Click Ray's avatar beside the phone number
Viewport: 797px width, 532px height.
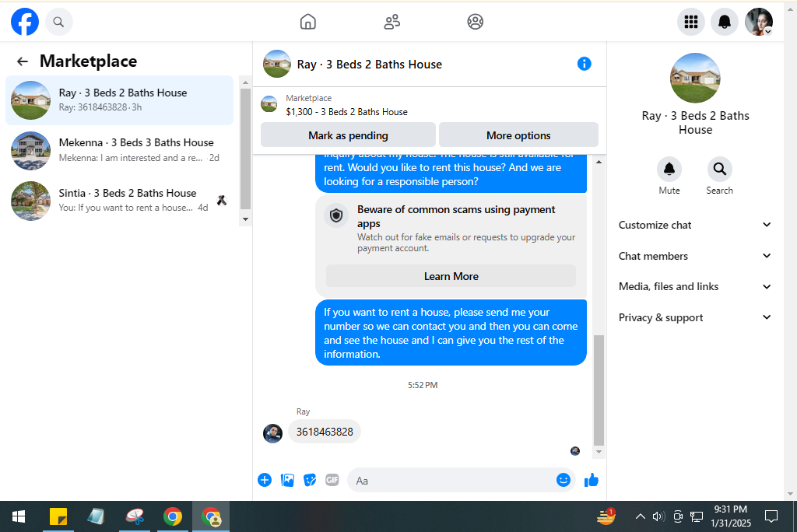pyautogui.click(x=272, y=433)
